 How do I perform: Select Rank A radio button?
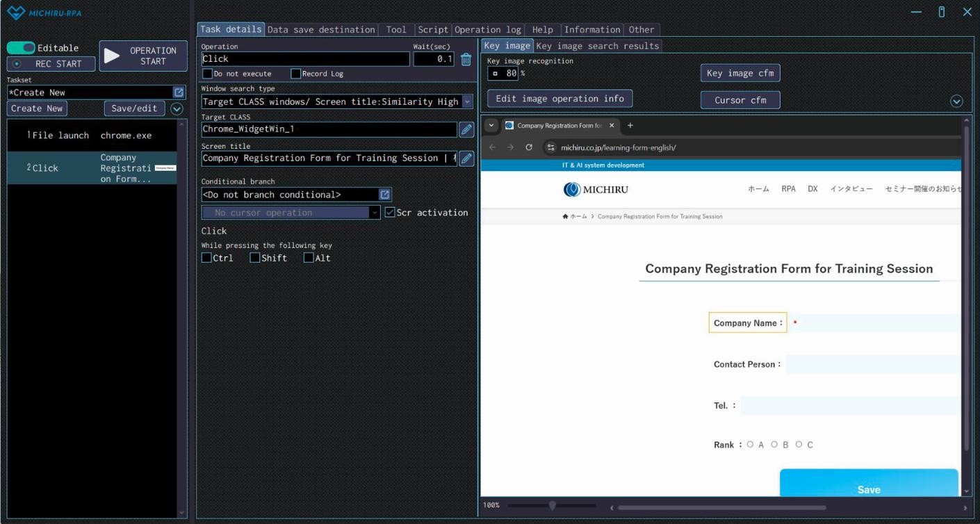pyautogui.click(x=751, y=444)
